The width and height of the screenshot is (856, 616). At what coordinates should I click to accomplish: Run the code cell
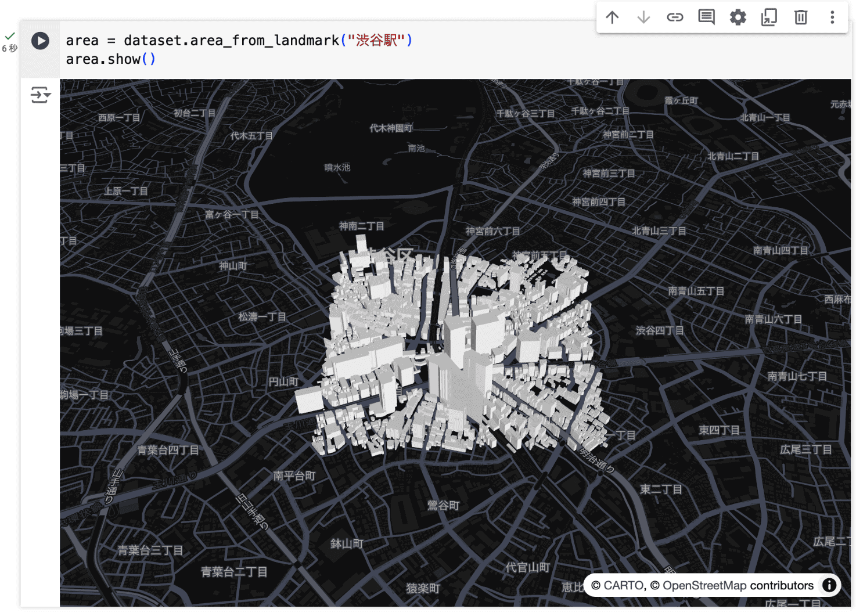(x=40, y=41)
